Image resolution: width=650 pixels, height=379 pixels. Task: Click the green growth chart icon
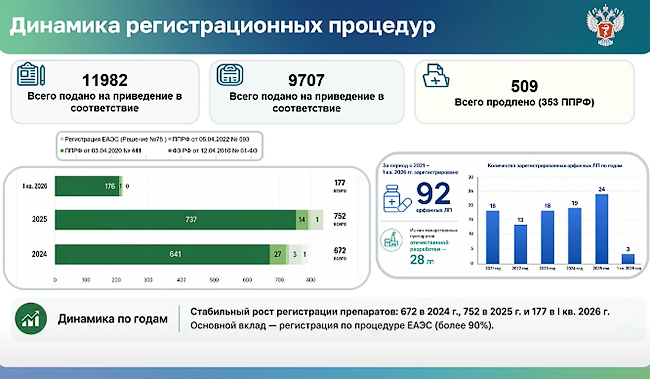click(x=31, y=319)
